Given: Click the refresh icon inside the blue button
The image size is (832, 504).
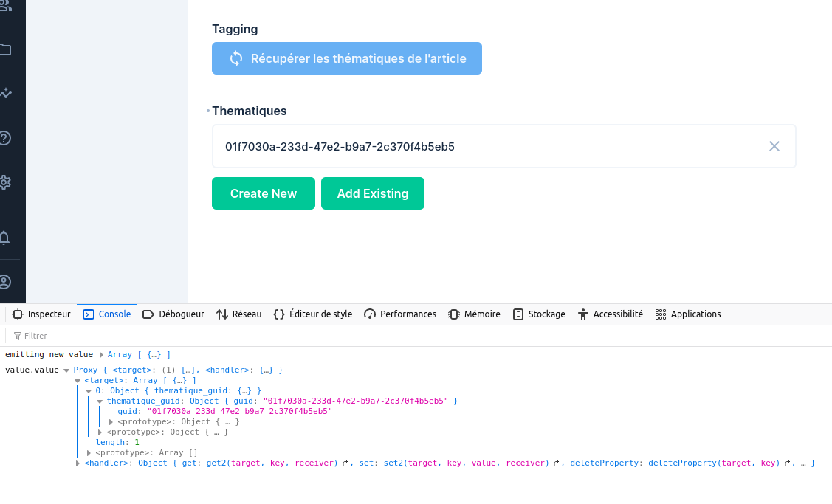Looking at the screenshot, I should click(235, 58).
